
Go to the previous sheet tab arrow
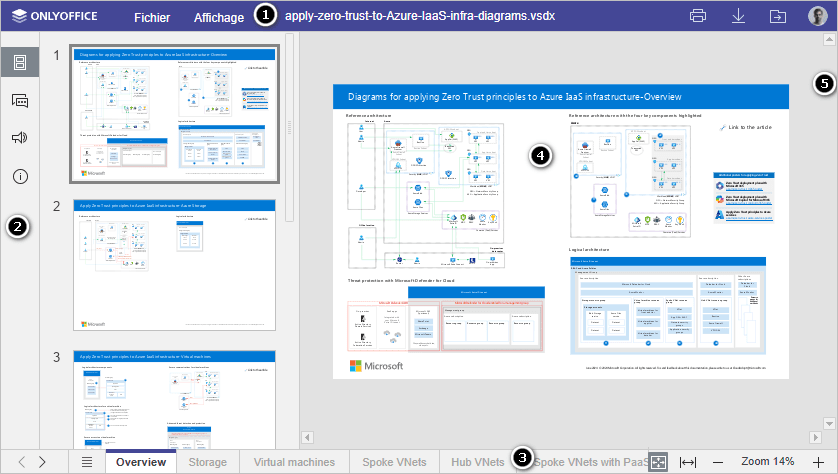pyautogui.click(x=22, y=462)
